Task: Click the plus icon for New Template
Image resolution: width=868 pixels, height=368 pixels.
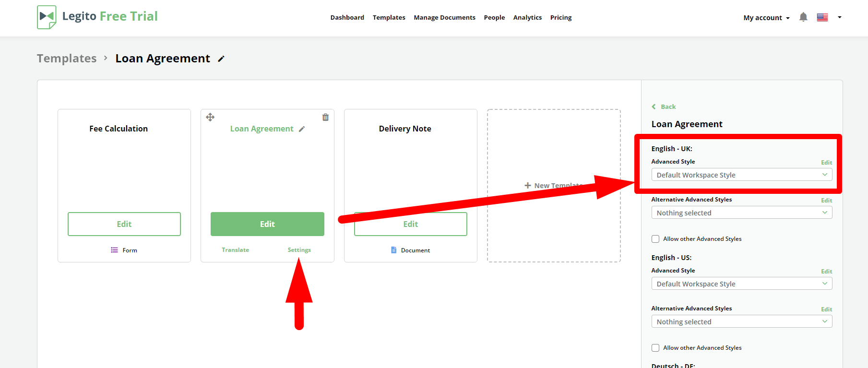Action: pyautogui.click(x=527, y=185)
